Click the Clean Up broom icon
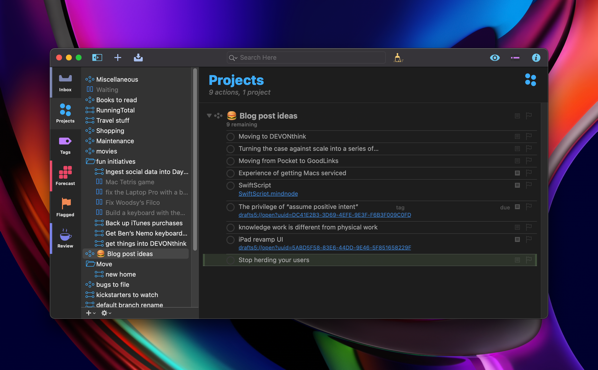The width and height of the screenshot is (598, 370). click(x=398, y=58)
